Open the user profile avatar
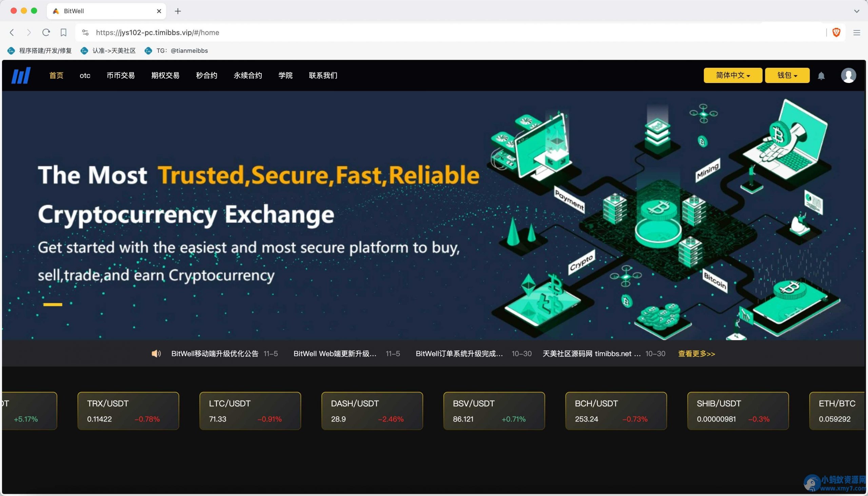Screen dimensions: 868x496 pyautogui.click(x=848, y=75)
